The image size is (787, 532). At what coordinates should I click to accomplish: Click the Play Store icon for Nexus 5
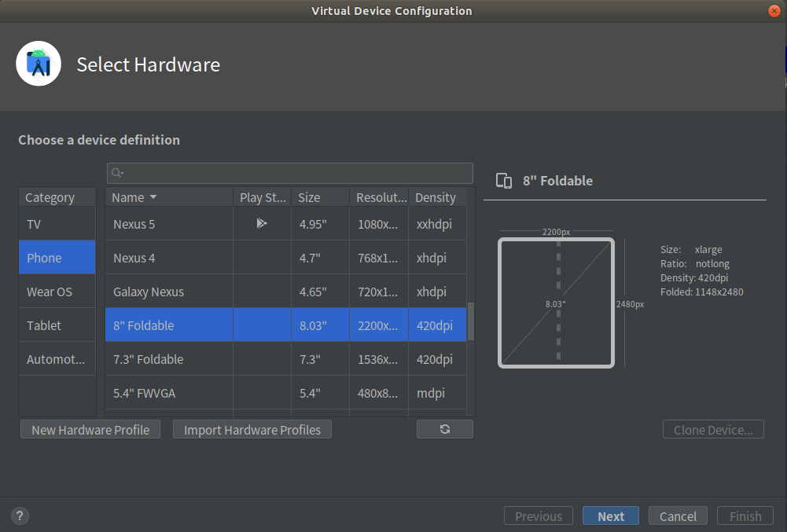(262, 223)
